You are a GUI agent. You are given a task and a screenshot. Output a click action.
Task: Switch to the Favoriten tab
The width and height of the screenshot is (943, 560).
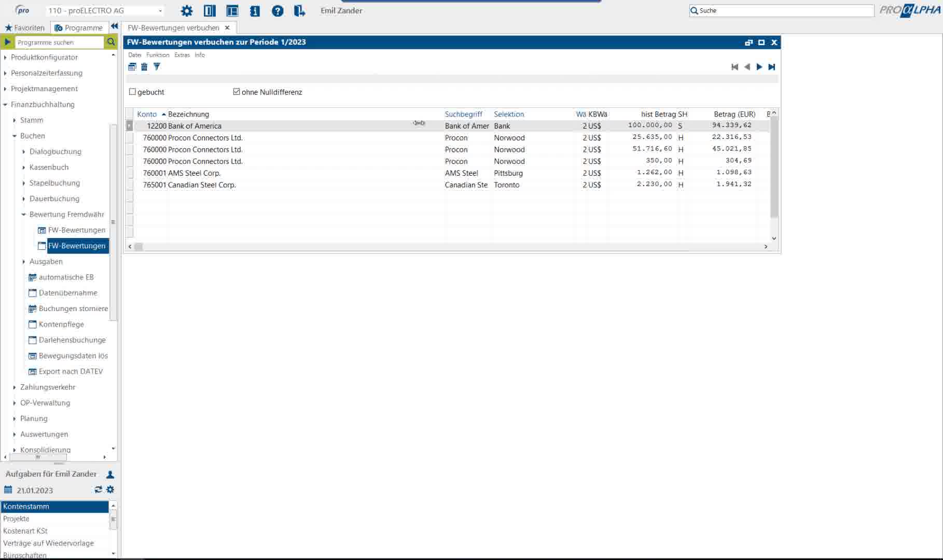tap(25, 27)
